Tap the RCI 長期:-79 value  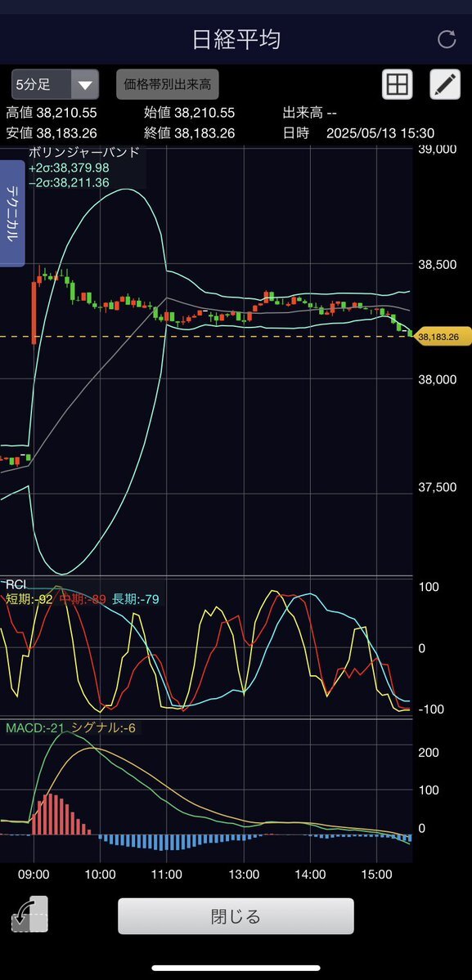tap(135, 599)
